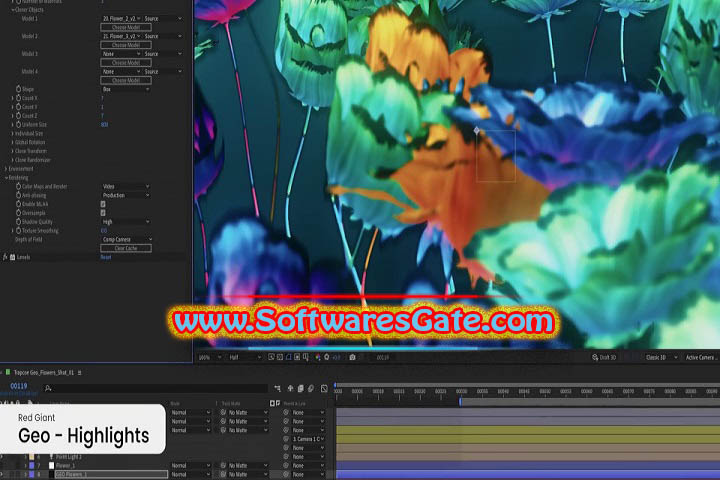
Task: Click the Clear Cache button
Action: pyautogui.click(x=126, y=248)
